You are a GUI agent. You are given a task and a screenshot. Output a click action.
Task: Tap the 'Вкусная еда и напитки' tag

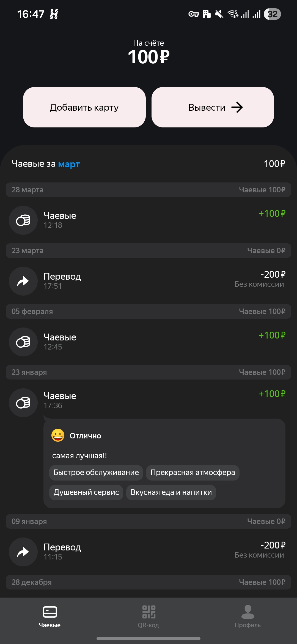(171, 492)
